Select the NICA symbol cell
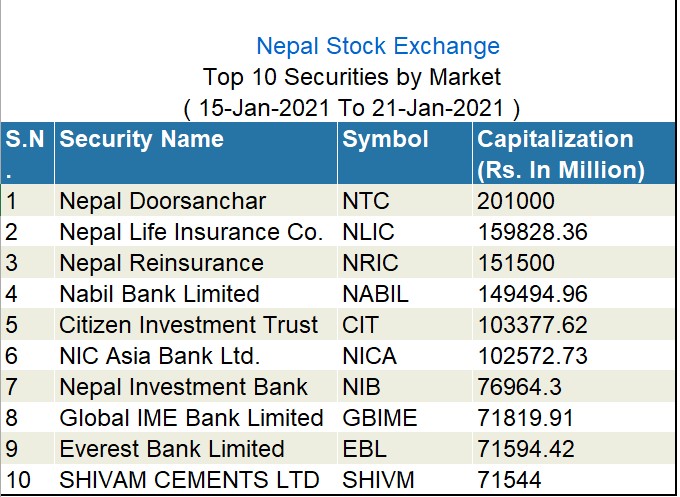 (x=369, y=356)
